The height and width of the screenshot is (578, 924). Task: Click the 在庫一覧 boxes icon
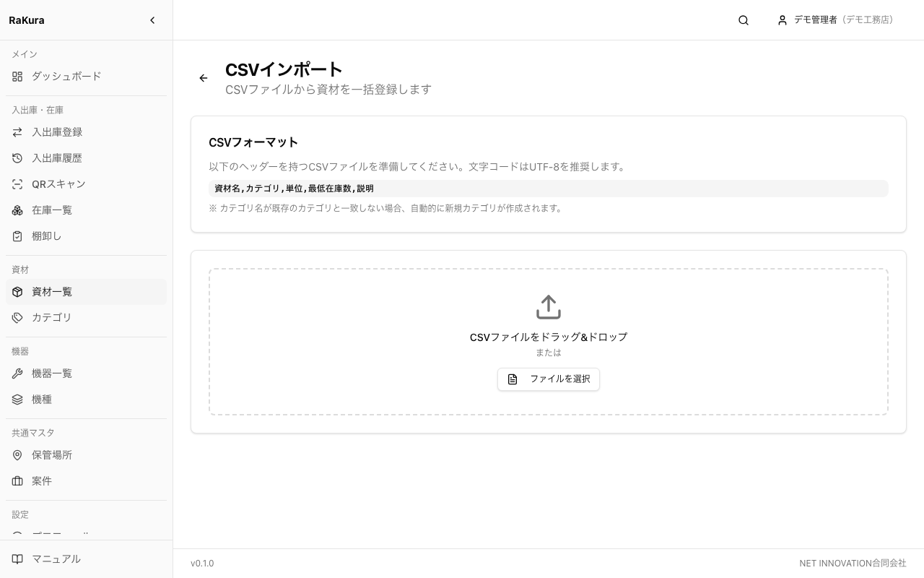coord(17,210)
